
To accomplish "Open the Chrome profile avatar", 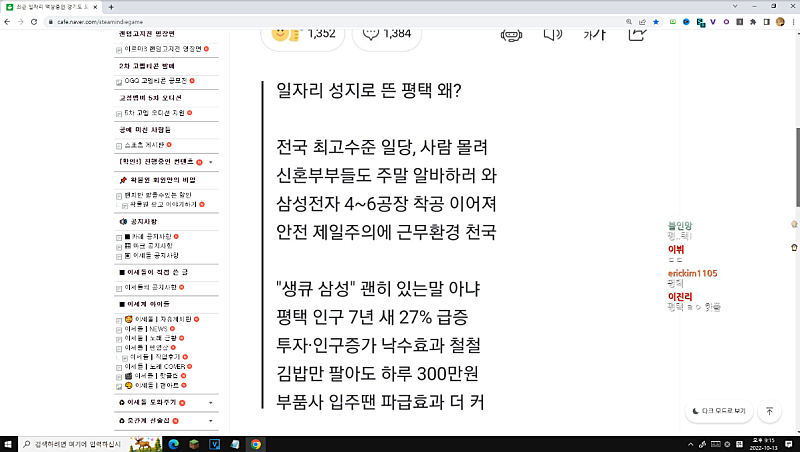I will tap(780, 22).
